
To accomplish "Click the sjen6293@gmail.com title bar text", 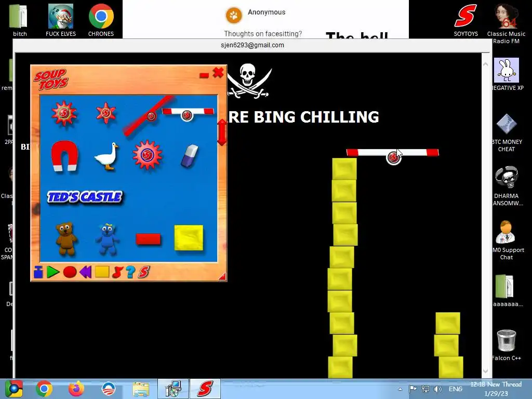I will [x=252, y=45].
